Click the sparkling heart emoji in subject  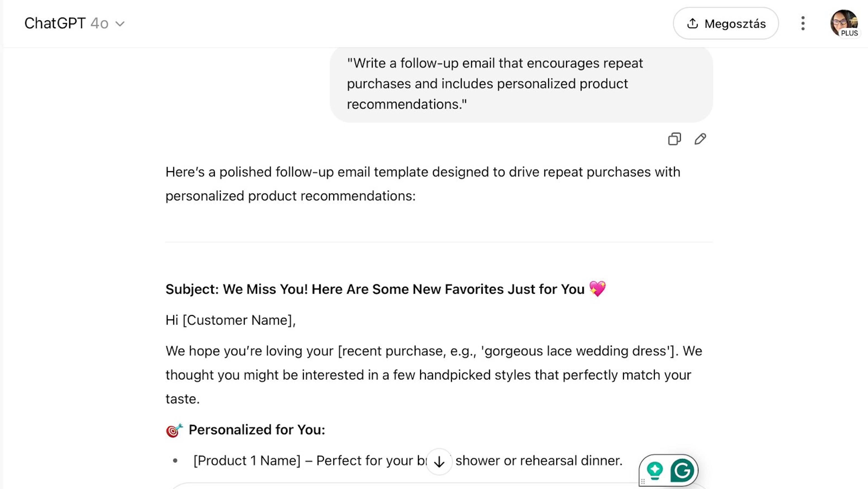(x=597, y=289)
